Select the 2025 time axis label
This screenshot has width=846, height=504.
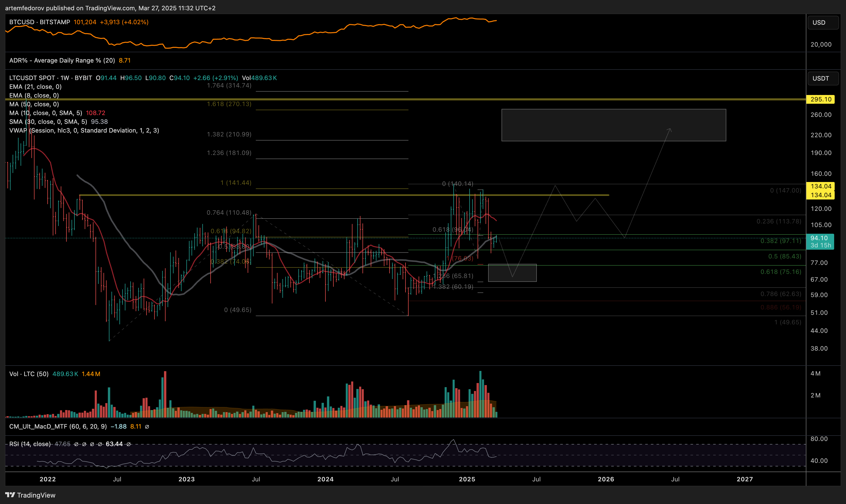467,479
